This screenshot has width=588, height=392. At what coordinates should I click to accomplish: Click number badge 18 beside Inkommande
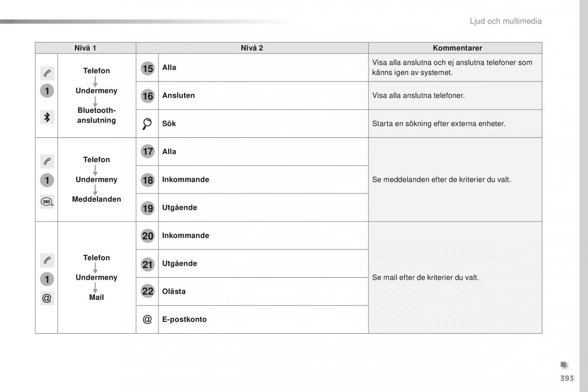147,180
